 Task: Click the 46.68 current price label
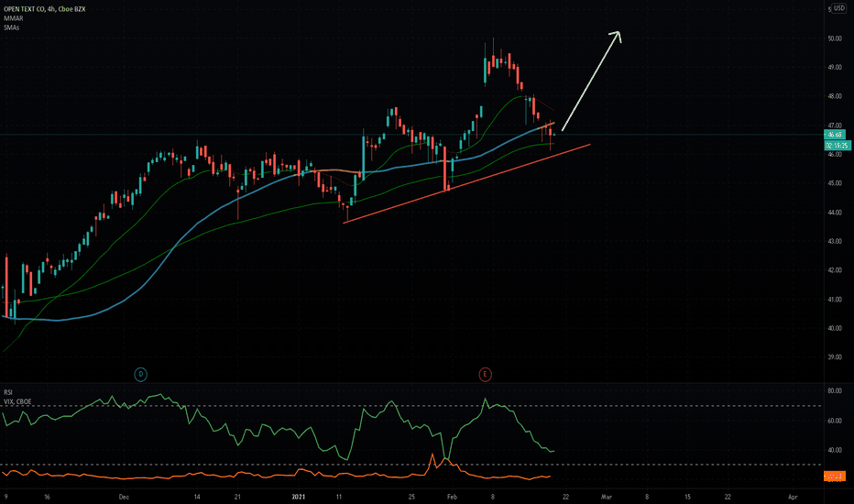(835, 135)
